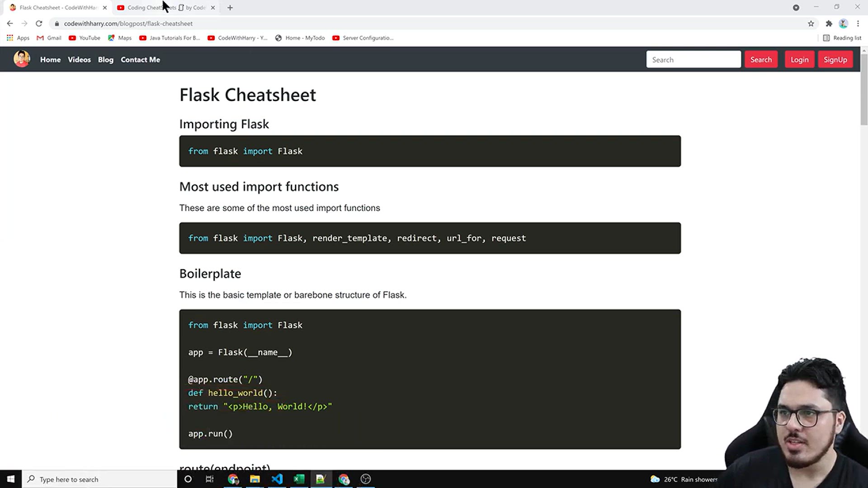This screenshot has height=488, width=868.
Task: Click the Most used import functions heading
Action: pos(259,187)
